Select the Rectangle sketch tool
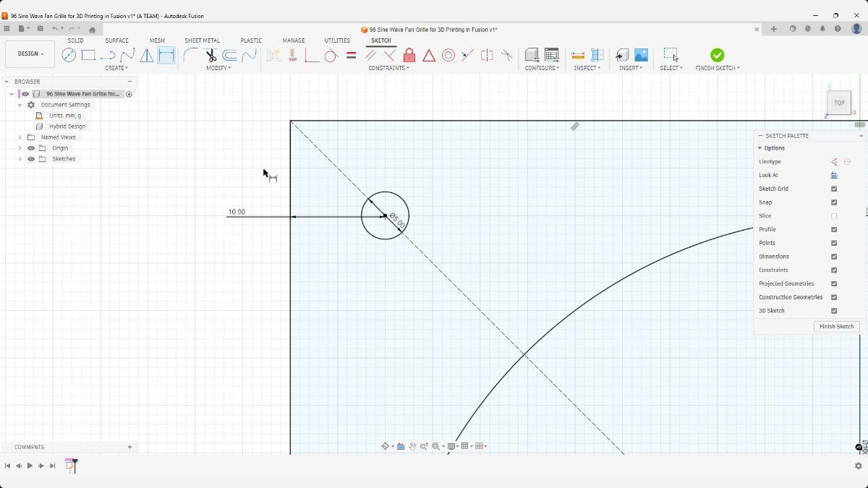The height and width of the screenshot is (488, 868). coord(88,55)
